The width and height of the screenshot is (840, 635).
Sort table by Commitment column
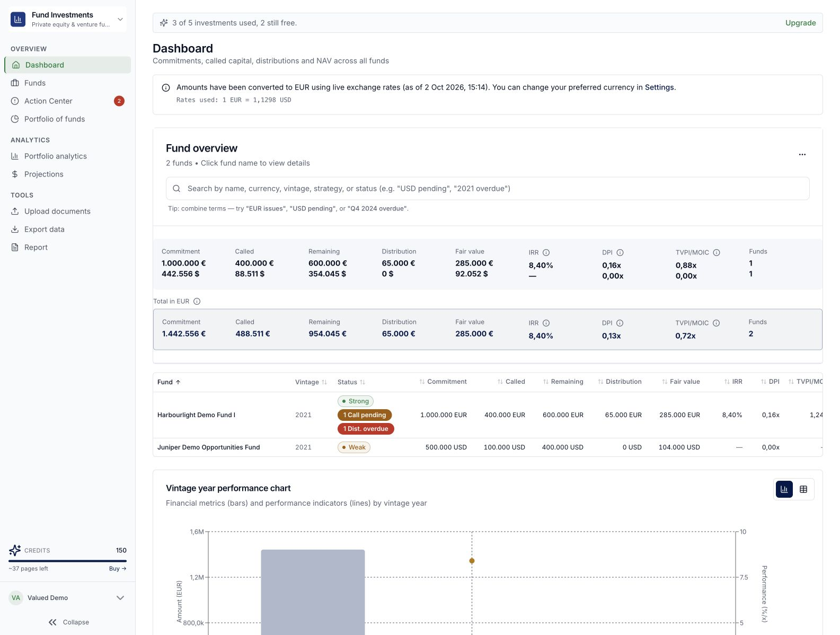(443, 382)
